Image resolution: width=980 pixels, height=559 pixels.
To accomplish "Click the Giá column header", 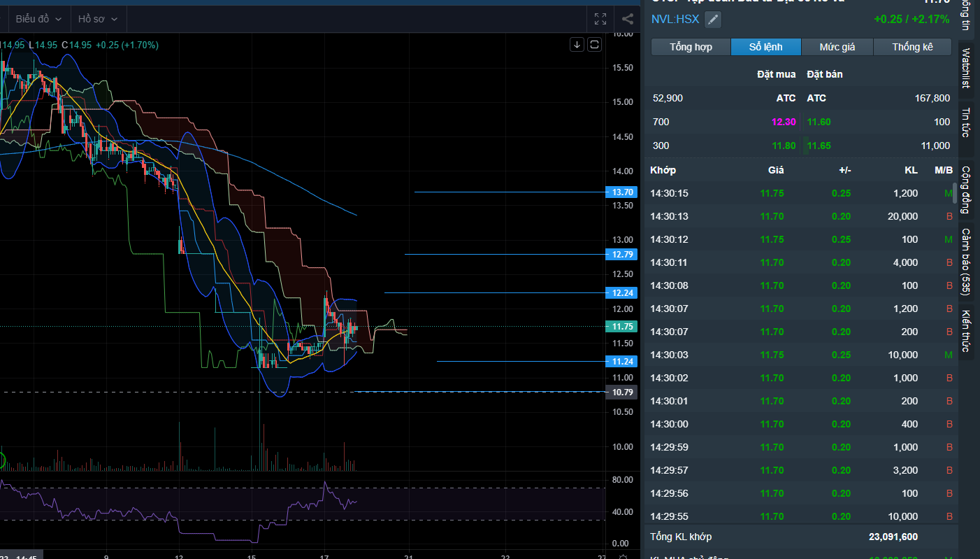I will click(776, 170).
